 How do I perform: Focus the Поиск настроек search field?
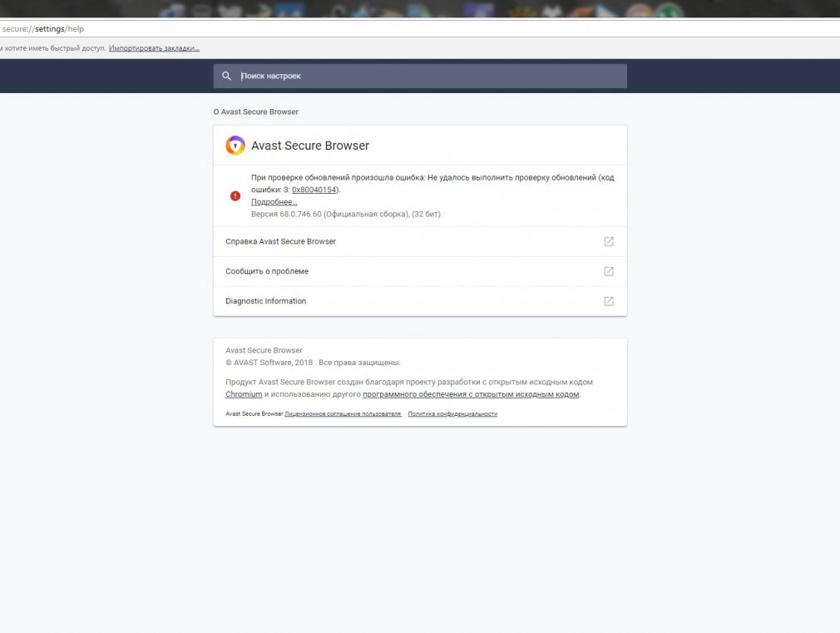[x=420, y=77]
